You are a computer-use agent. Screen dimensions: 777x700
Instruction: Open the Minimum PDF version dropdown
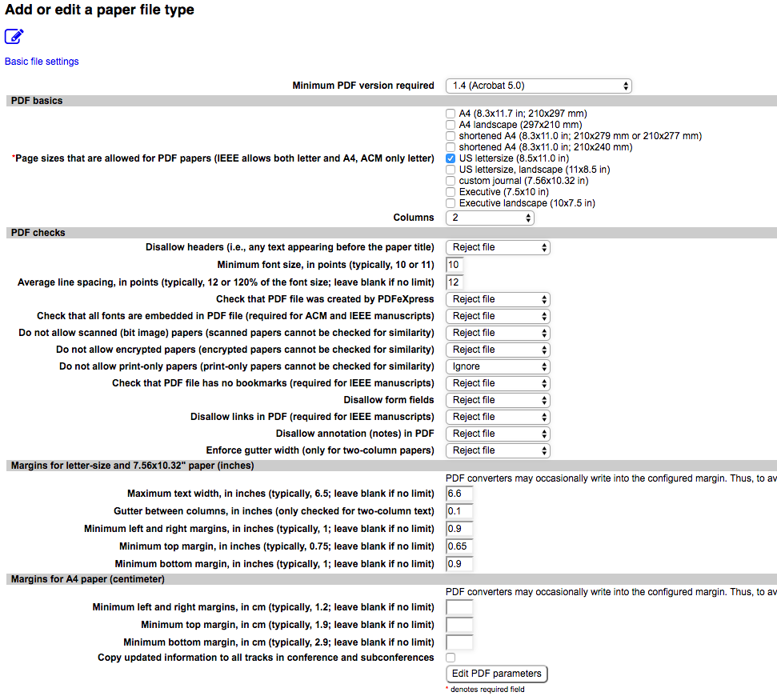538,86
